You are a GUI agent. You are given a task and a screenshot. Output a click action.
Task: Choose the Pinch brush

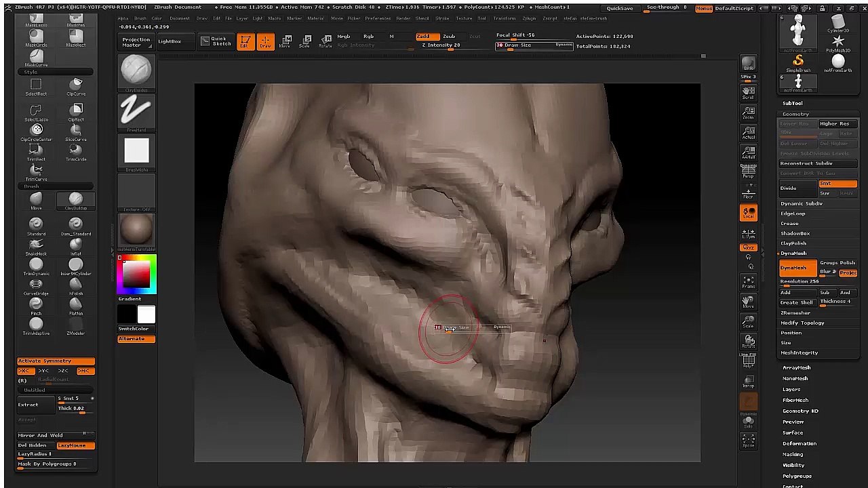coord(36,306)
